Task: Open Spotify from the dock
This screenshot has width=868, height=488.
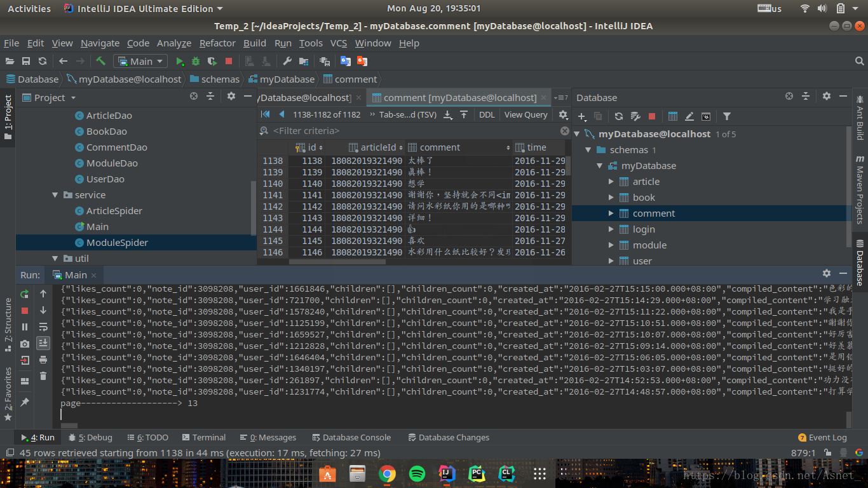Action: click(417, 473)
